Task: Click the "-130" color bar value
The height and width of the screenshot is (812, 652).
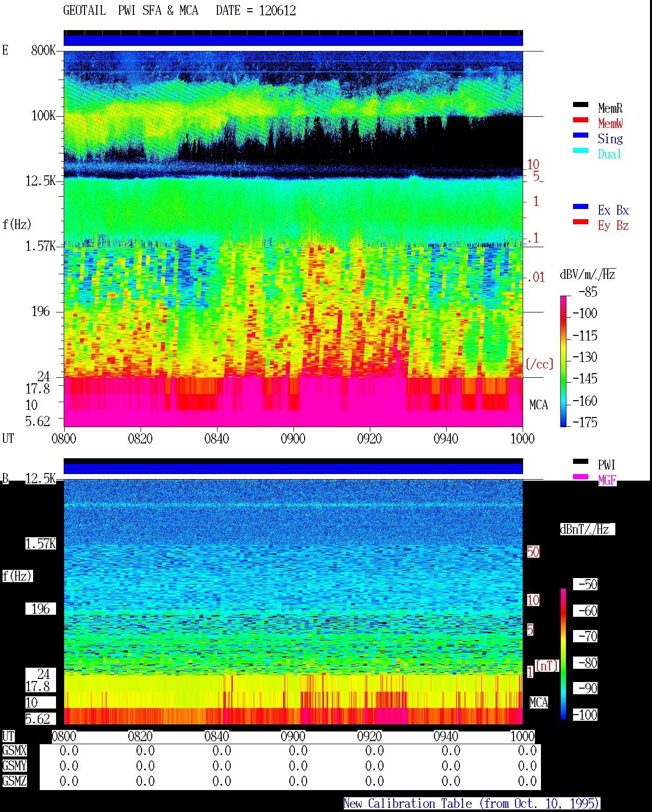Action: click(585, 357)
